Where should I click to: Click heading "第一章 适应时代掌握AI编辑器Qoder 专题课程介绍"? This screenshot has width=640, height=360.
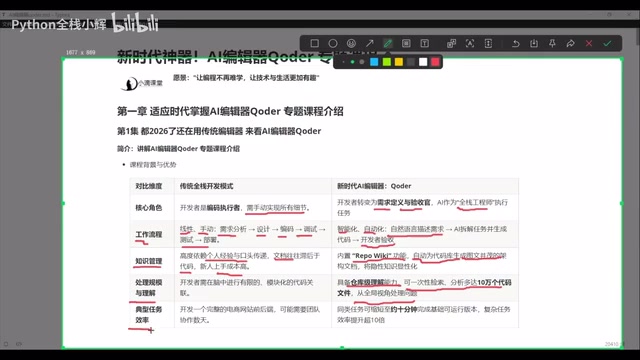pos(230,111)
